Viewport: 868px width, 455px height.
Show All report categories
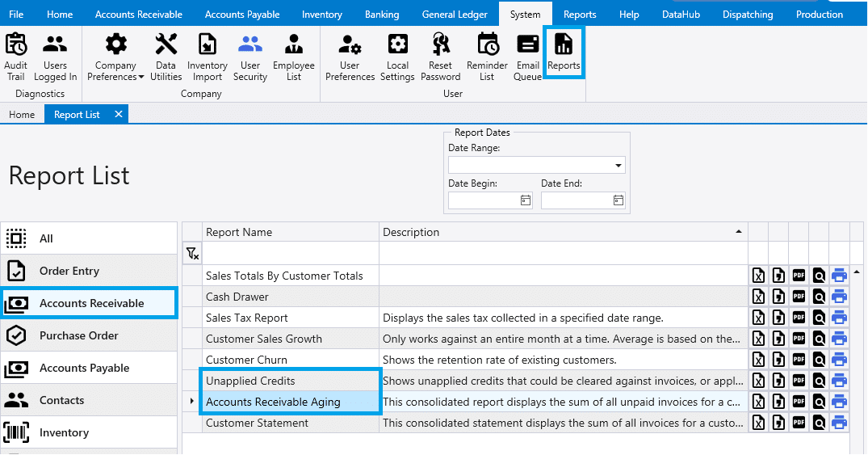pyautogui.click(x=89, y=239)
